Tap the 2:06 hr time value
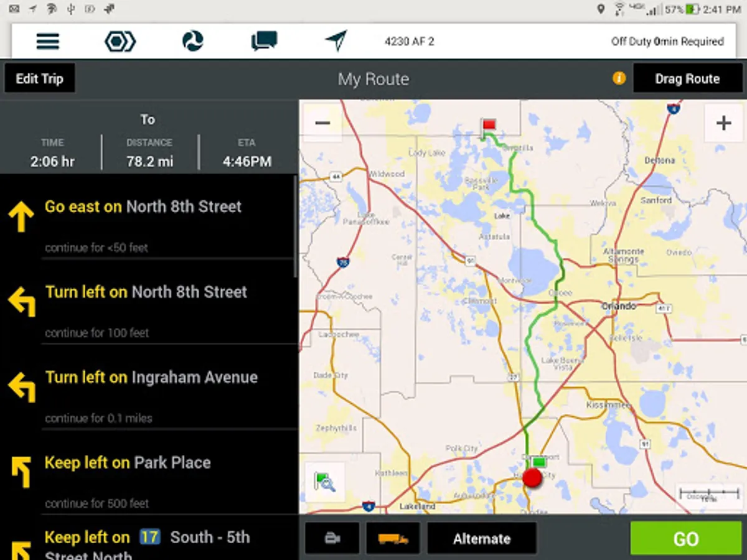 [x=53, y=162]
